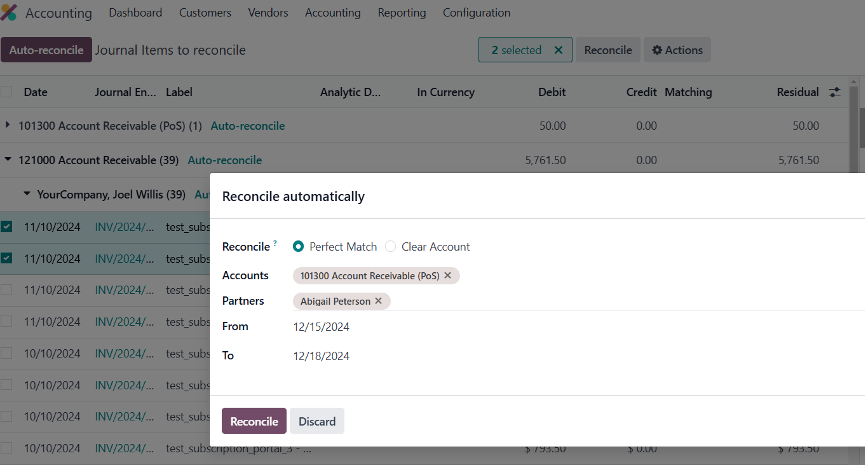Check the third 11/10/2024 row checkbox

(x=6, y=290)
